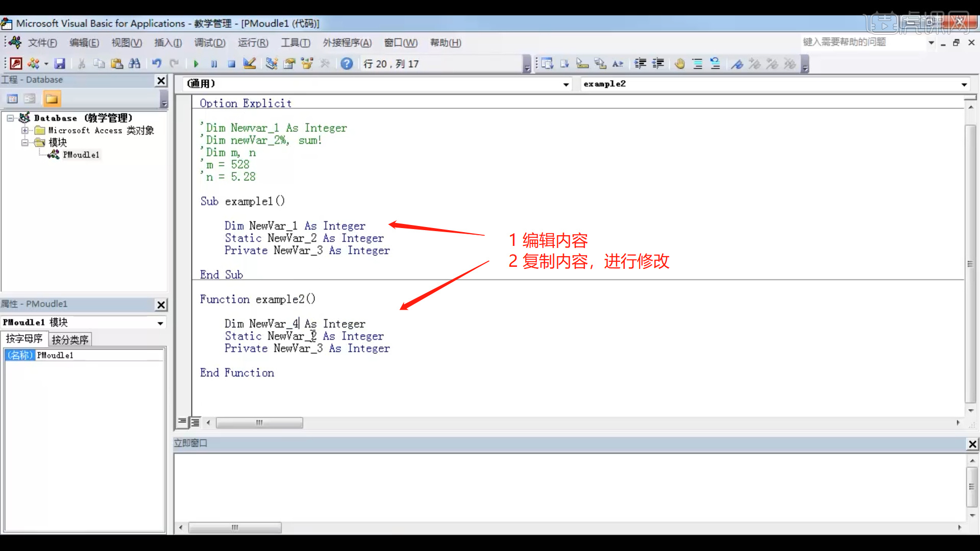
Task: Collapse the 模块 folder tree node
Action: [24, 143]
